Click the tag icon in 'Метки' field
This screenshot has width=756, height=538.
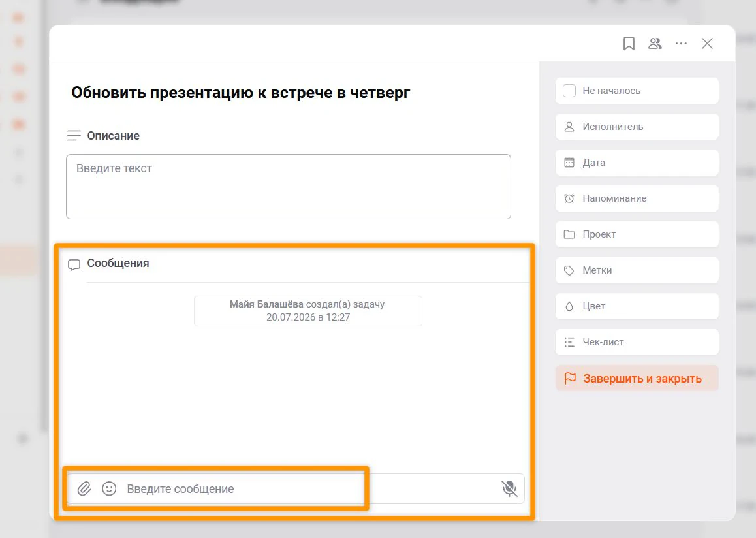(x=569, y=270)
